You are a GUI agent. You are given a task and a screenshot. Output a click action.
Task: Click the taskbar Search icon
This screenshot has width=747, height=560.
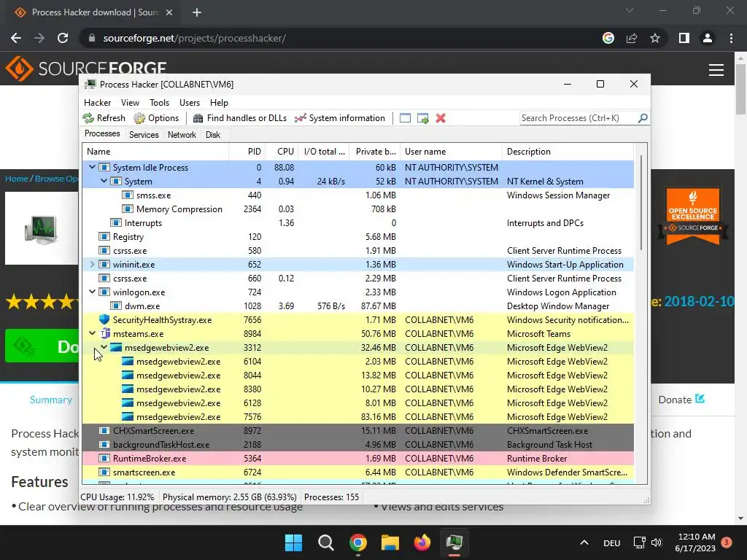coord(326,542)
